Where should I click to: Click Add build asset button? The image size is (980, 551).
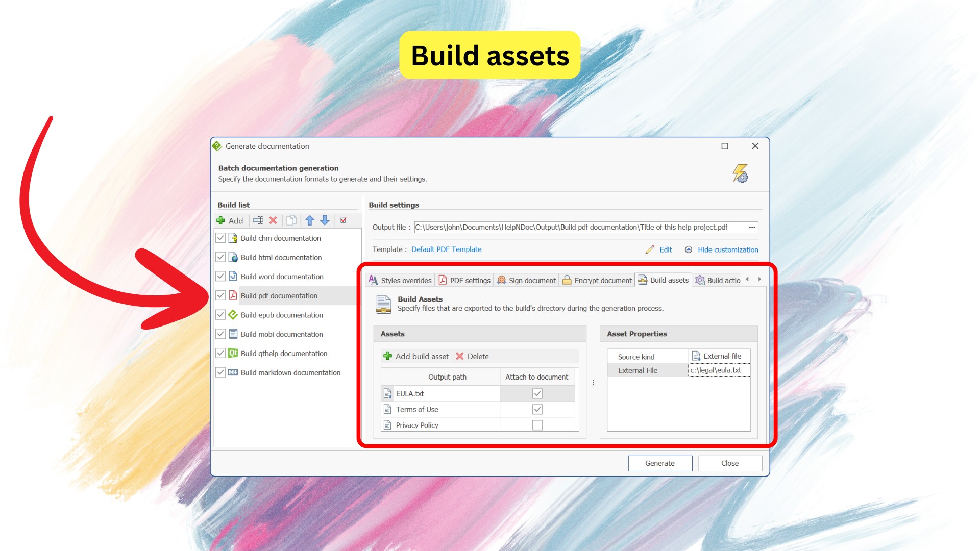pyautogui.click(x=416, y=356)
